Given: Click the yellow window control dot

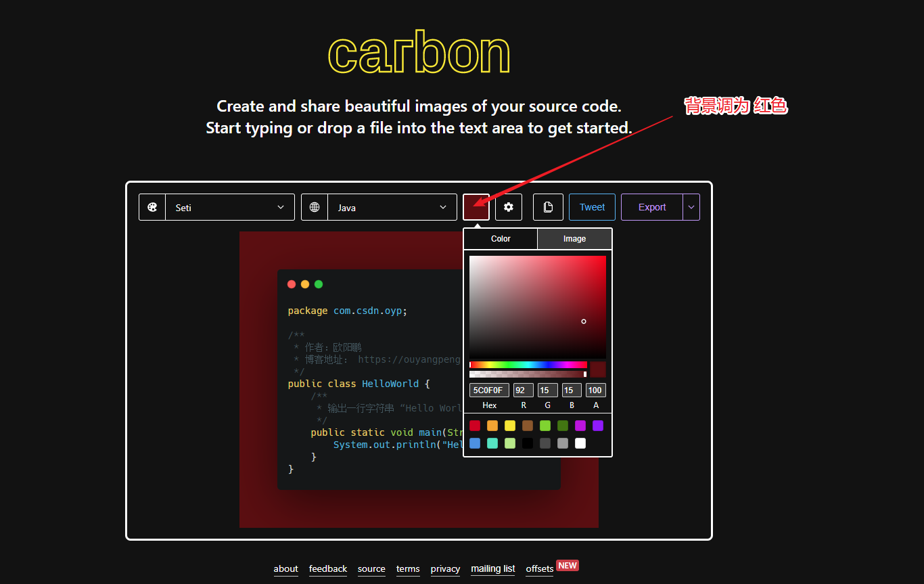Looking at the screenshot, I should 305,284.
